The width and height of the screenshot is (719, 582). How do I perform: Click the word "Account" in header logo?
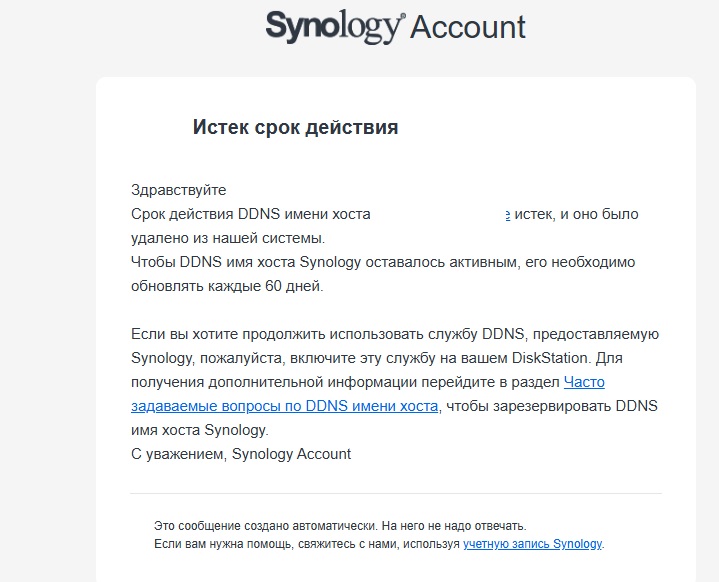(468, 27)
